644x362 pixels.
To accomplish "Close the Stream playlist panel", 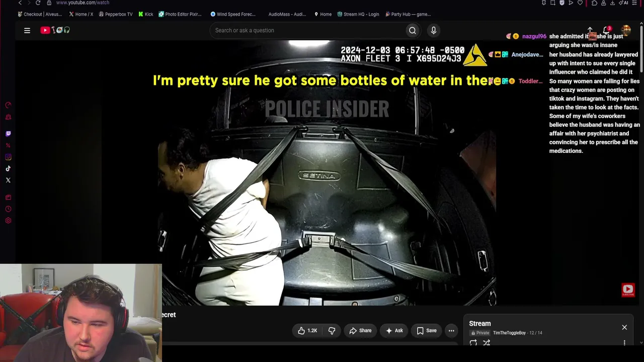I will pos(624,327).
